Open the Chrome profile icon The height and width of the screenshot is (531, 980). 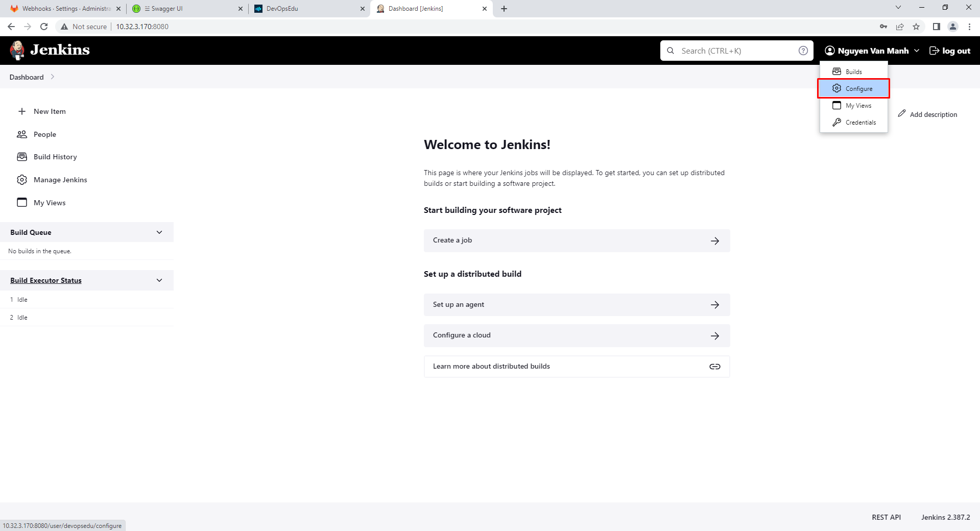[x=953, y=27]
